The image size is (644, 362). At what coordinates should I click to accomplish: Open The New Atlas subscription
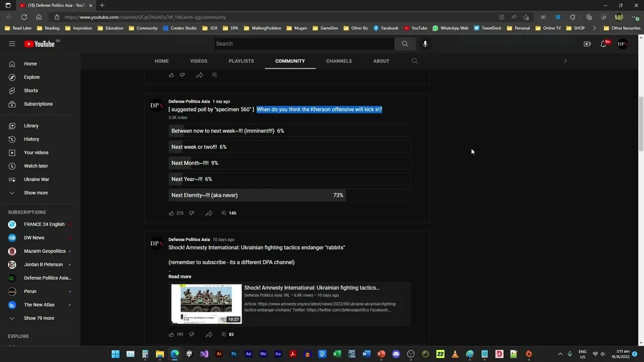[38, 305]
